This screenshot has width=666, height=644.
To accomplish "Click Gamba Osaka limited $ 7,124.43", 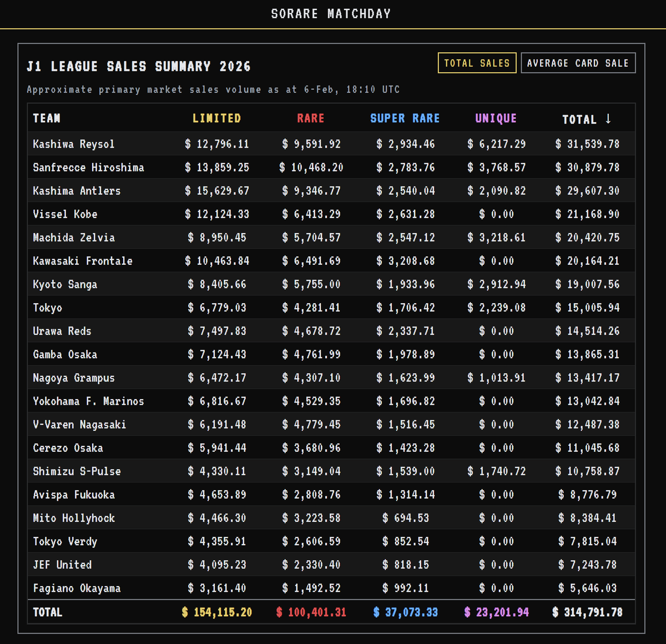I will 217,354.
